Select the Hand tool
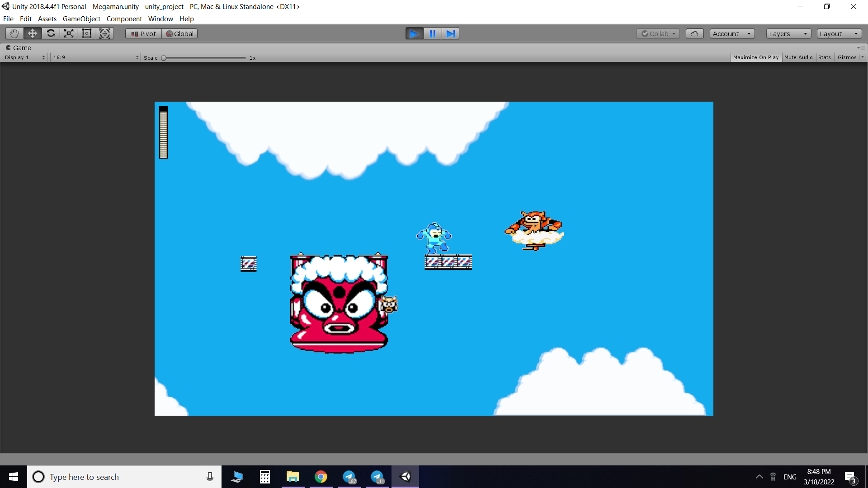 coord(14,33)
